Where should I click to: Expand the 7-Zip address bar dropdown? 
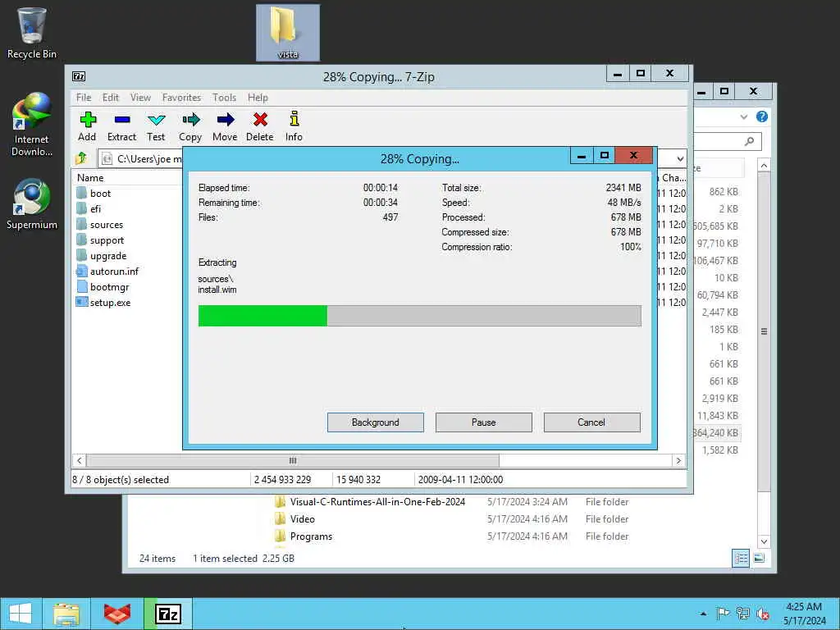[680, 158]
